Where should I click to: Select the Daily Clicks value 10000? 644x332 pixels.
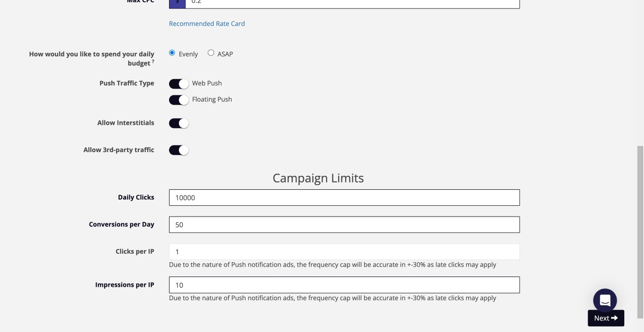tap(344, 197)
